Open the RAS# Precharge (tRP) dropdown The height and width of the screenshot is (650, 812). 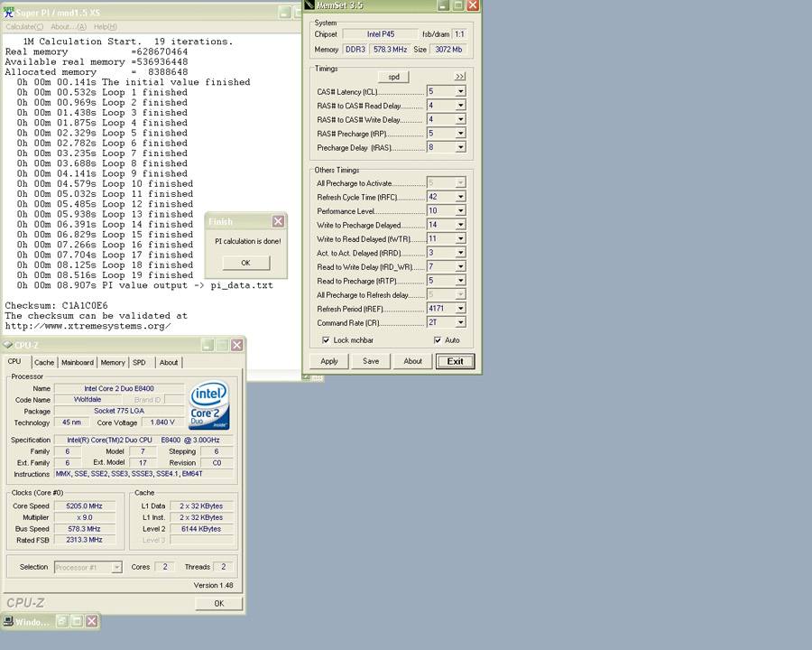pos(460,134)
